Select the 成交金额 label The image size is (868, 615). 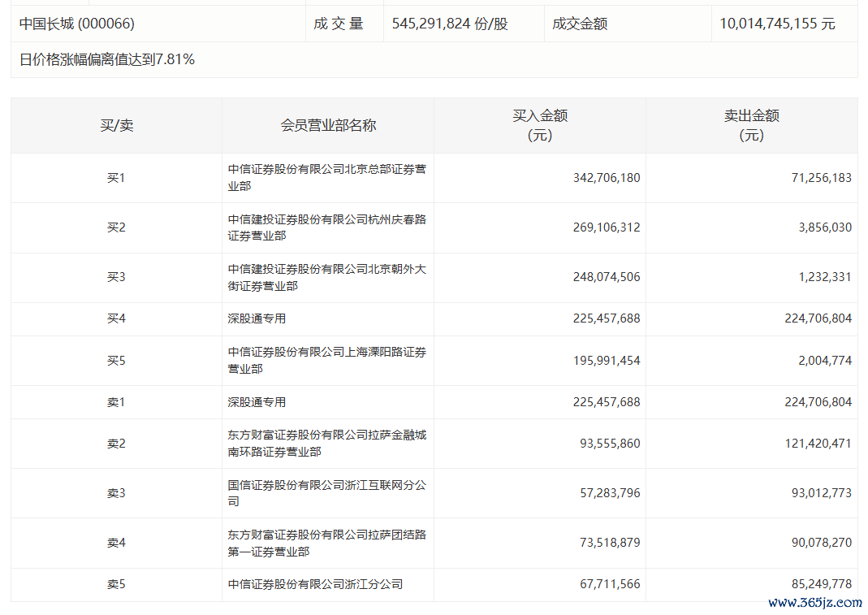(580, 24)
